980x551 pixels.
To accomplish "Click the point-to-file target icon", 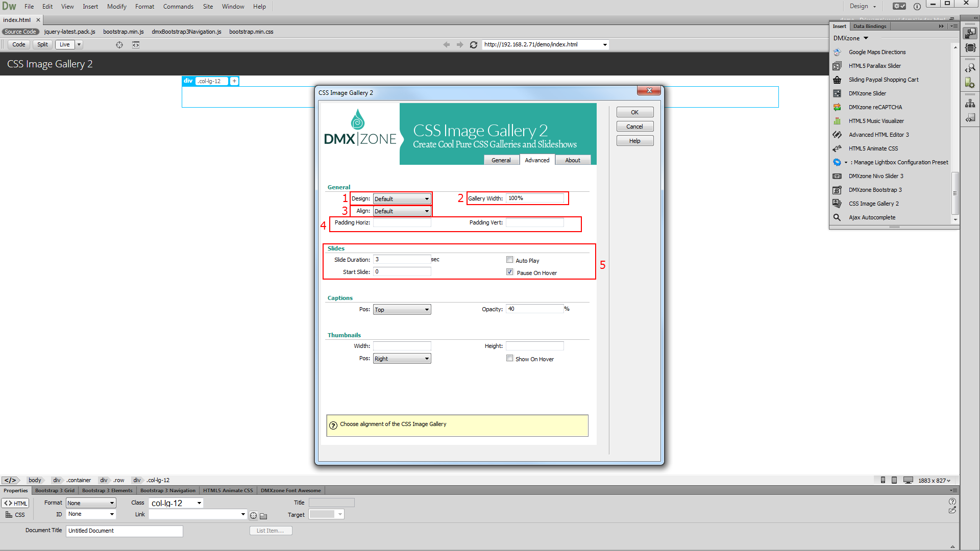I will coord(253,516).
